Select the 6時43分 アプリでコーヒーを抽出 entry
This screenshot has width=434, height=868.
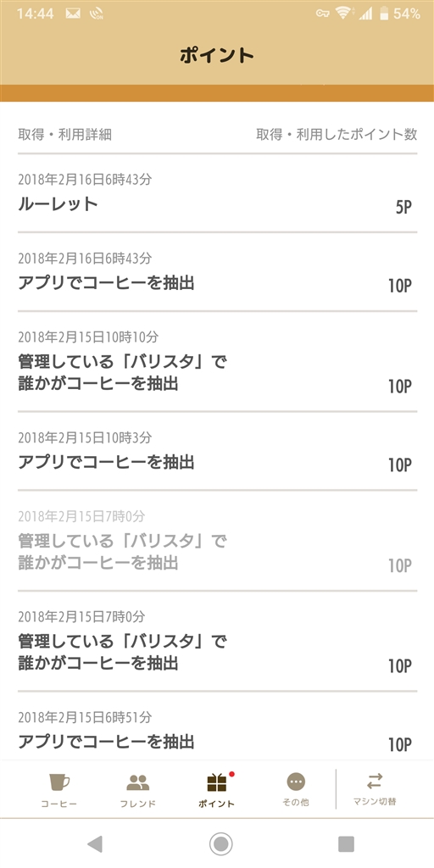pyautogui.click(x=217, y=272)
